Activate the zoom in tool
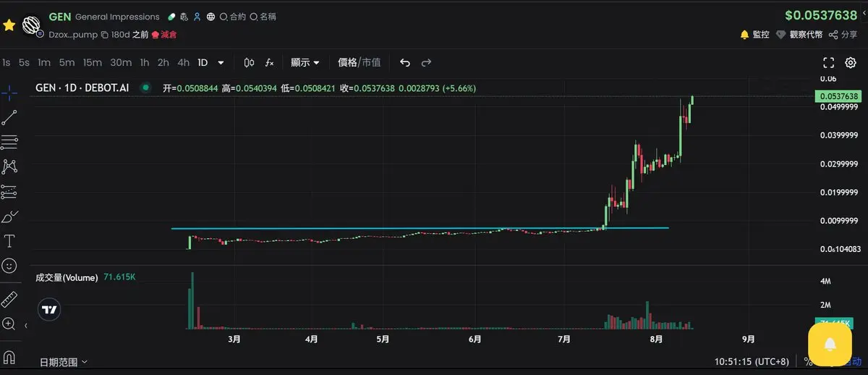Viewport: 868px width, 375px height. point(9,324)
